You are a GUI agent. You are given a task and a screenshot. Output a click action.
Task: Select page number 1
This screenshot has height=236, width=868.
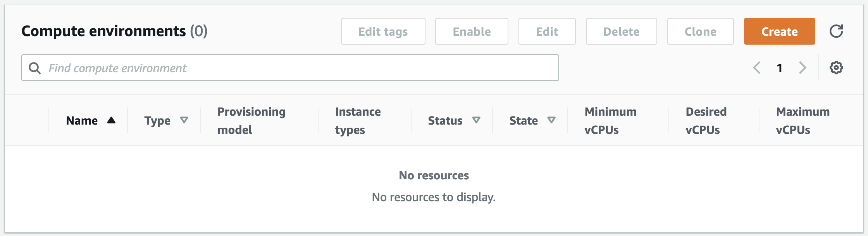click(779, 68)
